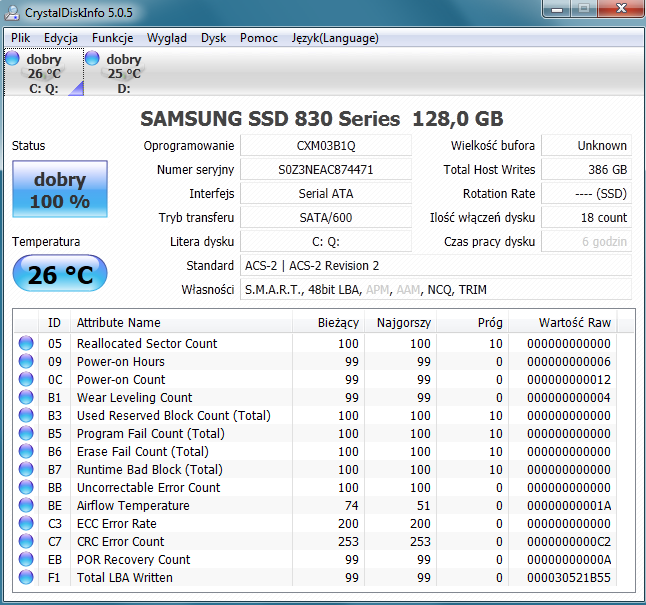Select the Airflow Temperature attribute name

coord(133,505)
